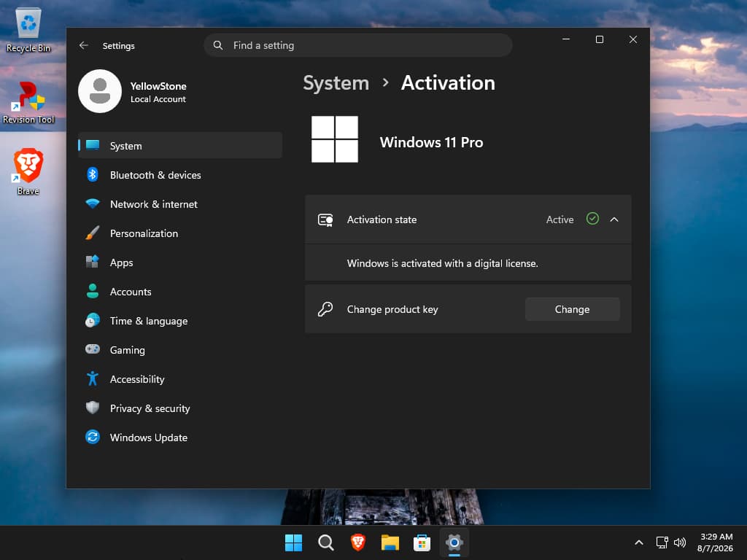
Task: Click the Apps icon in the sidebar
Action: point(93,262)
